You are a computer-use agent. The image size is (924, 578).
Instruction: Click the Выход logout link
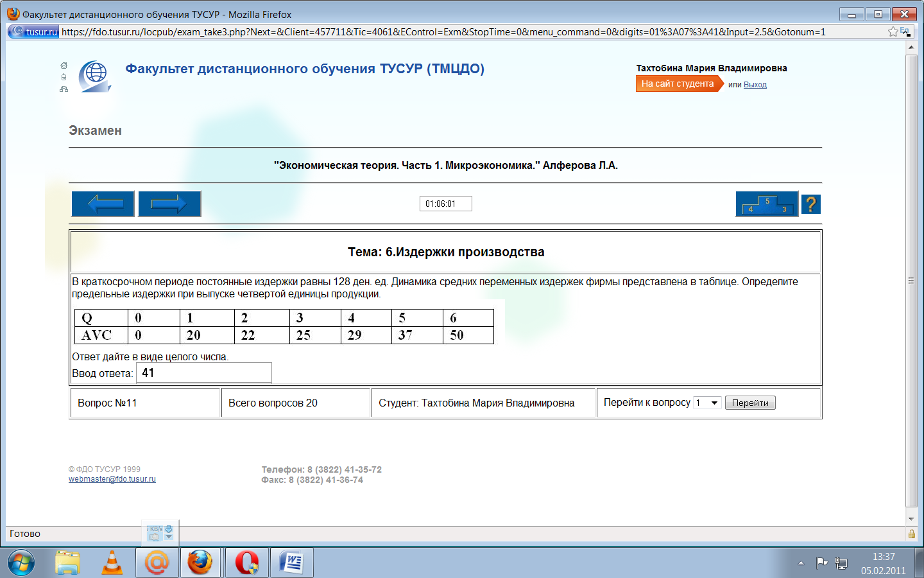coord(755,85)
